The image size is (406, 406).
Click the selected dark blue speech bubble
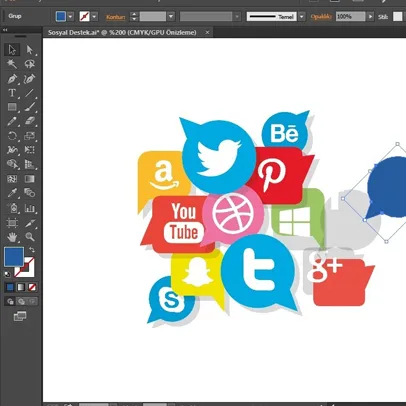pos(388,187)
